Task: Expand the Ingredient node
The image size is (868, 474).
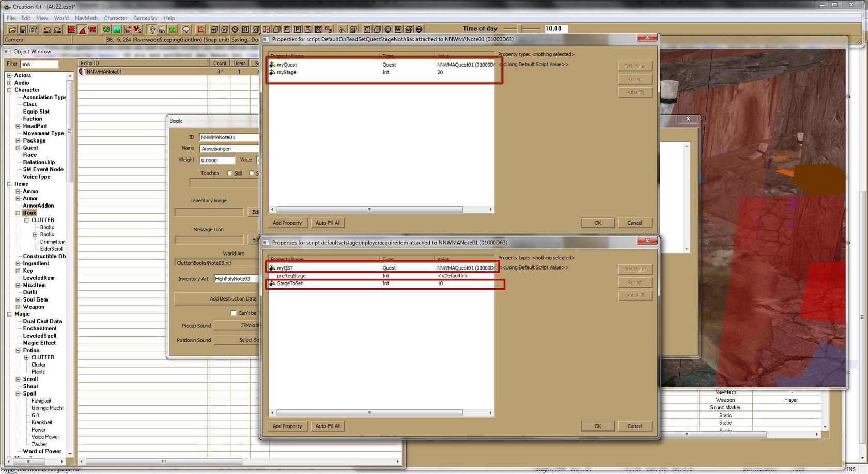Action: pyautogui.click(x=18, y=263)
